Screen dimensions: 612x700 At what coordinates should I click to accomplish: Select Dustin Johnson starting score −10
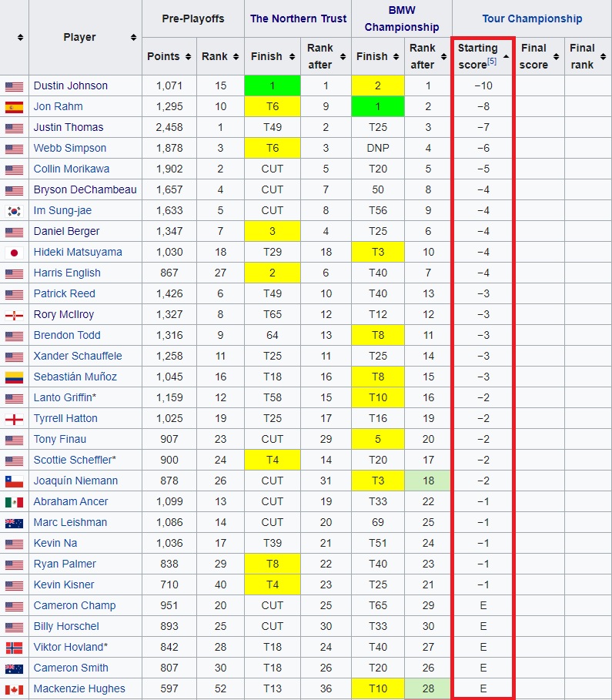pyautogui.click(x=483, y=85)
